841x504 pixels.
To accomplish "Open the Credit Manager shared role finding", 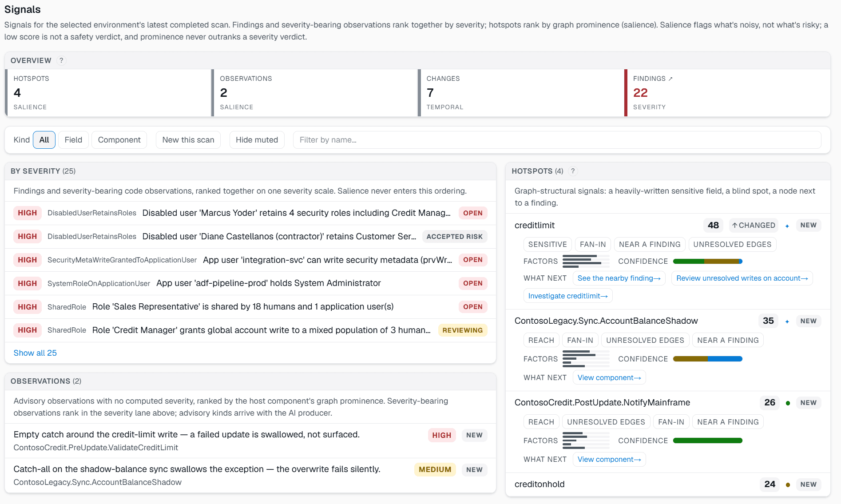I will (x=250, y=330).
